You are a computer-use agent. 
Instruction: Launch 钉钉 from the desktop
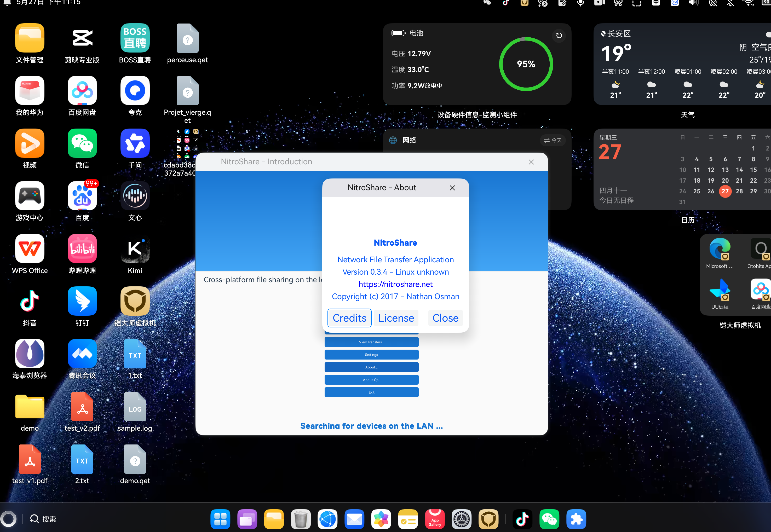coord(82,301)
